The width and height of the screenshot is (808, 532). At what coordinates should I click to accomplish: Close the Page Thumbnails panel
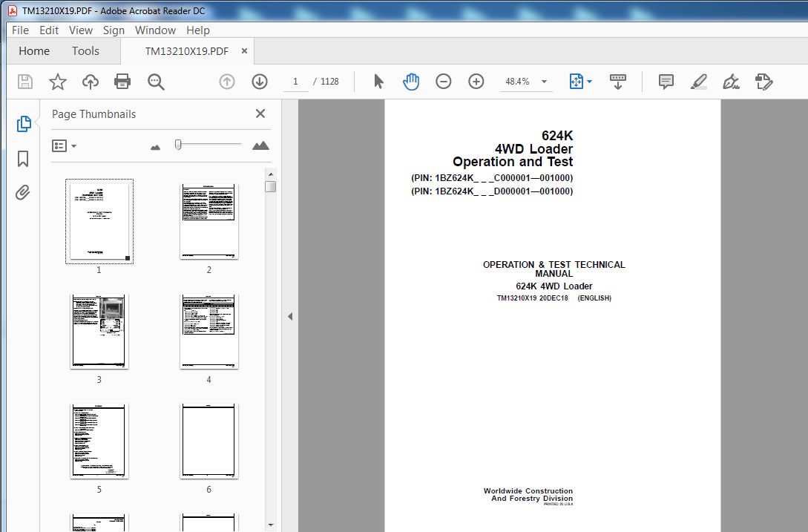(260, 114)
